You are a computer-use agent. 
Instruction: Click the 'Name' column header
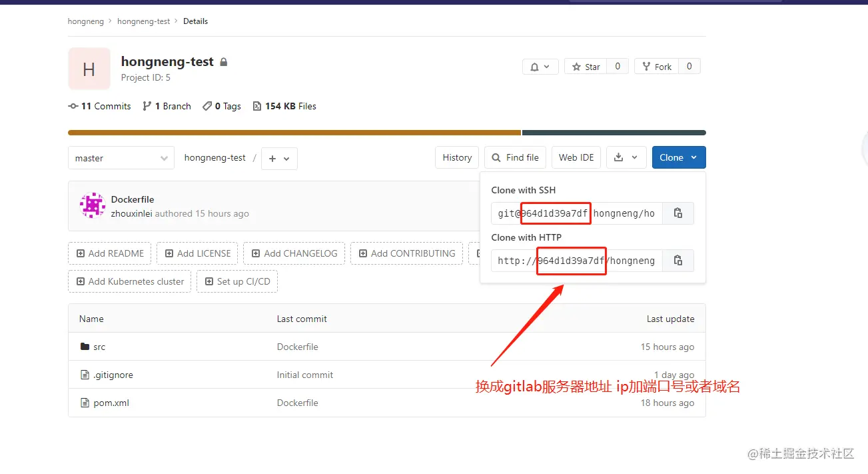[x=91, y=319]
